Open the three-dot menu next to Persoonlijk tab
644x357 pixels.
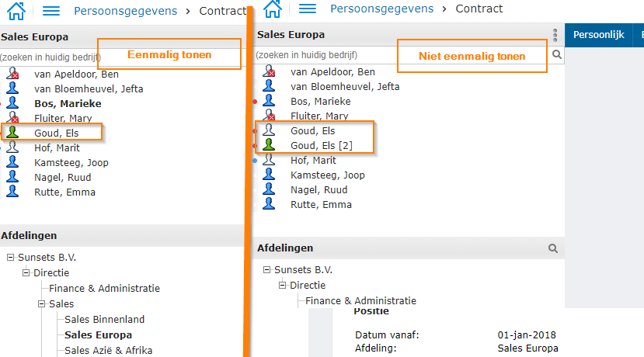click(x=555, y=35)
